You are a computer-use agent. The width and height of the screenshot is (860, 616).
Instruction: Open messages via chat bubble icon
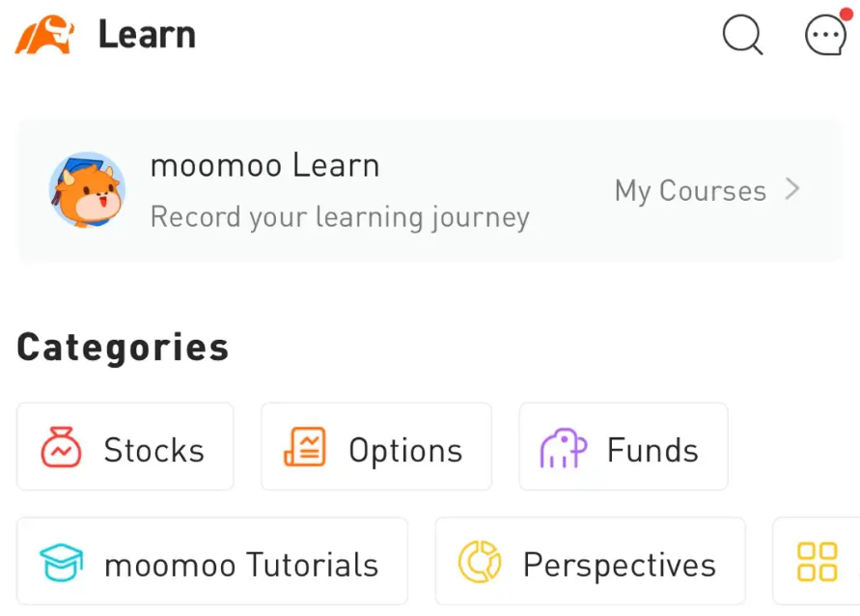click(x=825, y=37)
